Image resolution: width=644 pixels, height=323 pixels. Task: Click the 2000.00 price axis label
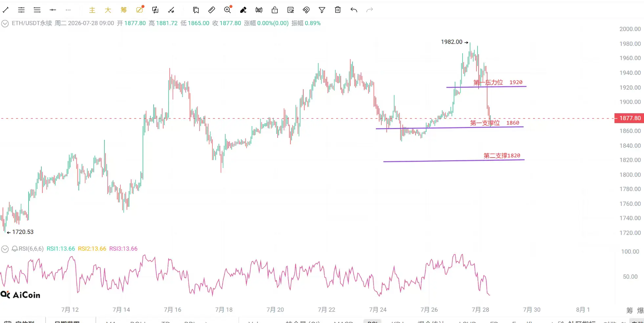pos(630,29)
